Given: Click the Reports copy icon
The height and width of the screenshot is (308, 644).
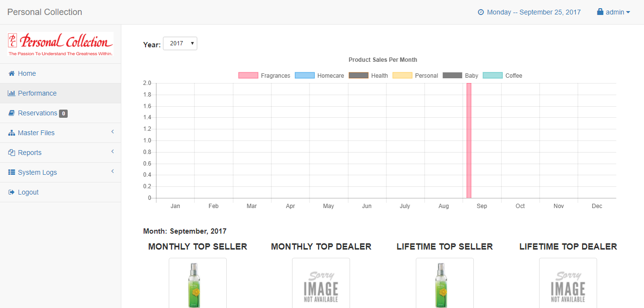Looking at the screenshot, I should pos(12,153).
